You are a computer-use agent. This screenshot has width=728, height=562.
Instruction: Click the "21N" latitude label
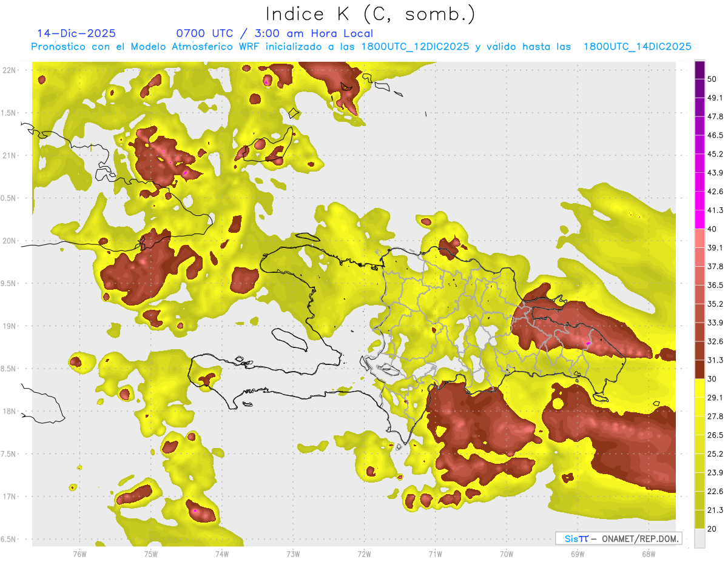10,155
